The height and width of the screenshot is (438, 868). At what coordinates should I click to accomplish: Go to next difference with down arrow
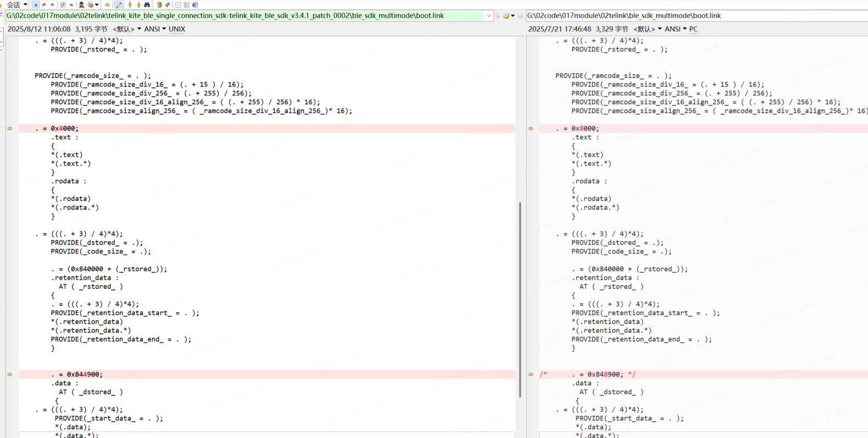point(130,4)
